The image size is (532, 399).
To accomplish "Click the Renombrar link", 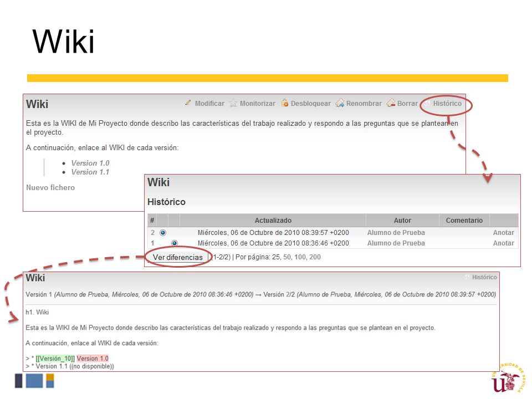I will click(364, 104).
